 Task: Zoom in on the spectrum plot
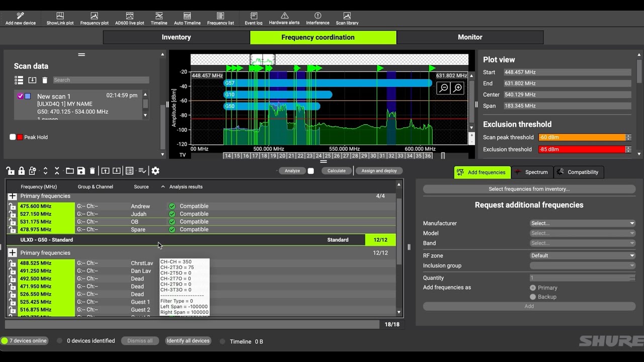(x=457, y=88)
